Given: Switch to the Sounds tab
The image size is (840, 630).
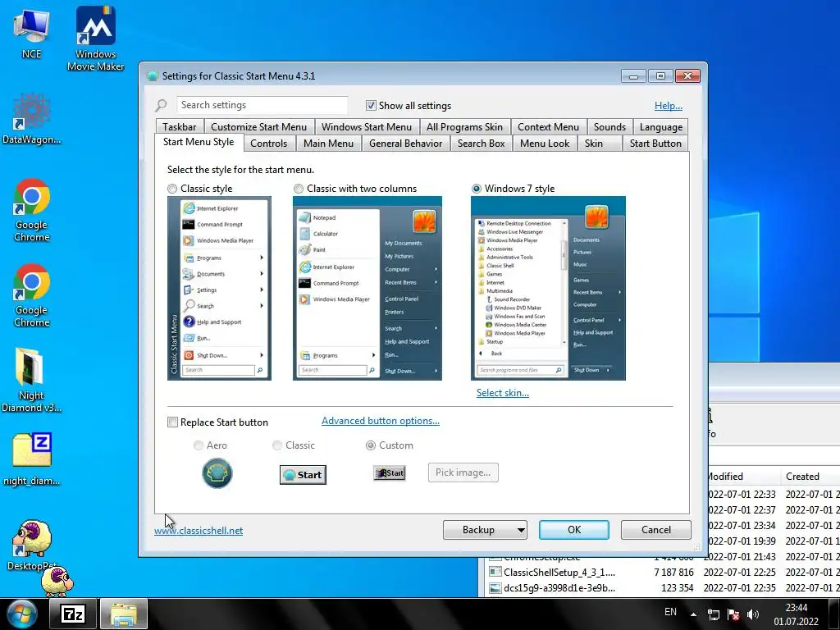Looking at the screenshot, I should click(609, 127).
